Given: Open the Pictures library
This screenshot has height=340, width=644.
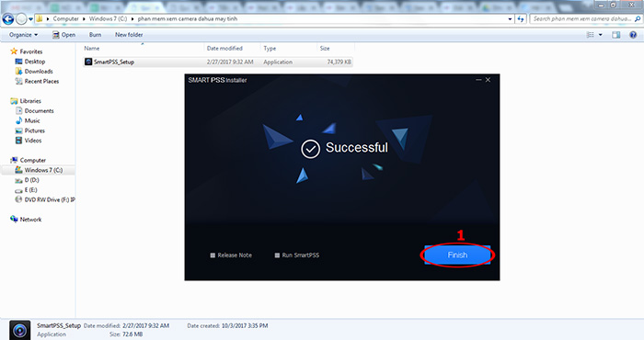Looking at the screenshot, I should click(35, 130).
